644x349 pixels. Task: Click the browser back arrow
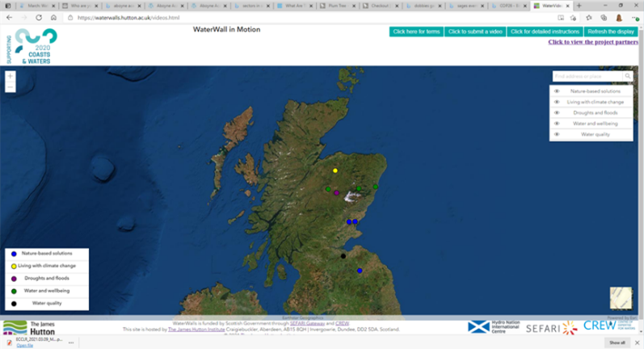pos(9,17)
